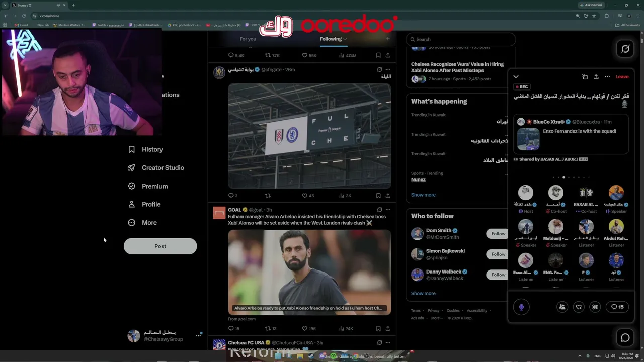Share the cfcgate stadium post
Viewport: 644px width, 362px height.
click(x=388, y=196)
